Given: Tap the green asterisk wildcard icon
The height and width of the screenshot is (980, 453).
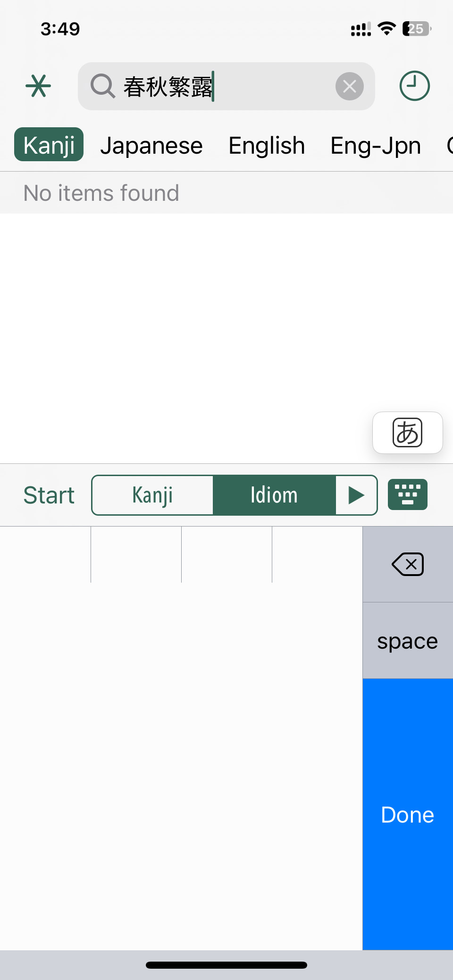Looking at the screenshot, I should click(38, 86).
